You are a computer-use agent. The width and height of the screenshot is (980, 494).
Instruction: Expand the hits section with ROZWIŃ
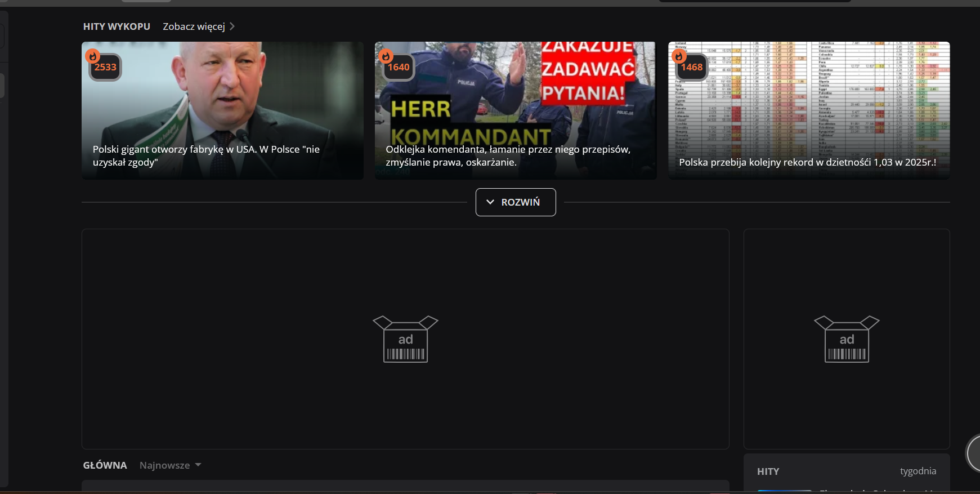[x=516, y=202]
